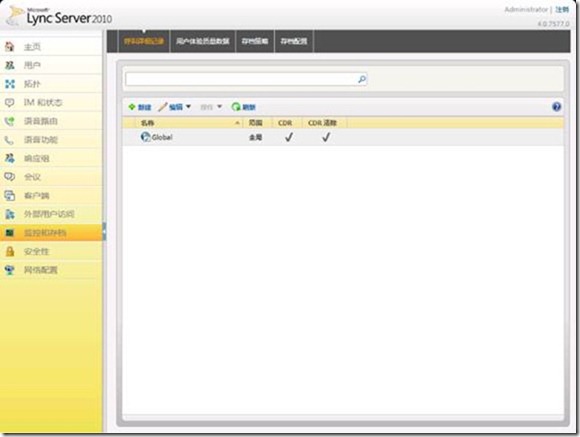
Task: Click the Name column sort arrow
Action: [x=237, y=123]
